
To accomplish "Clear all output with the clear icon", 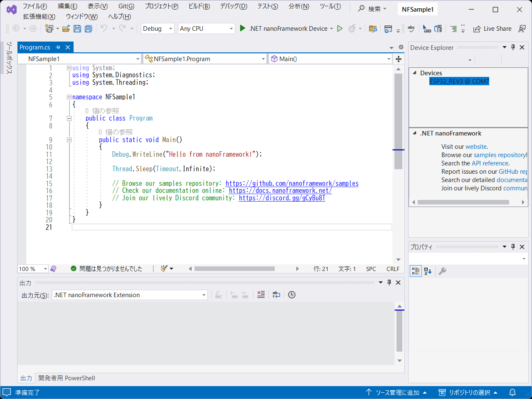I will [261, 295].
